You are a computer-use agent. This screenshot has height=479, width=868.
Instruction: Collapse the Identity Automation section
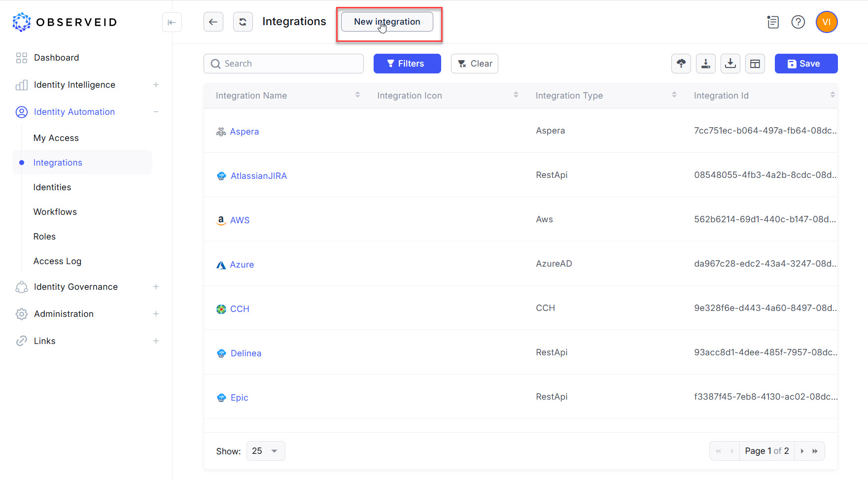(156, 112)
